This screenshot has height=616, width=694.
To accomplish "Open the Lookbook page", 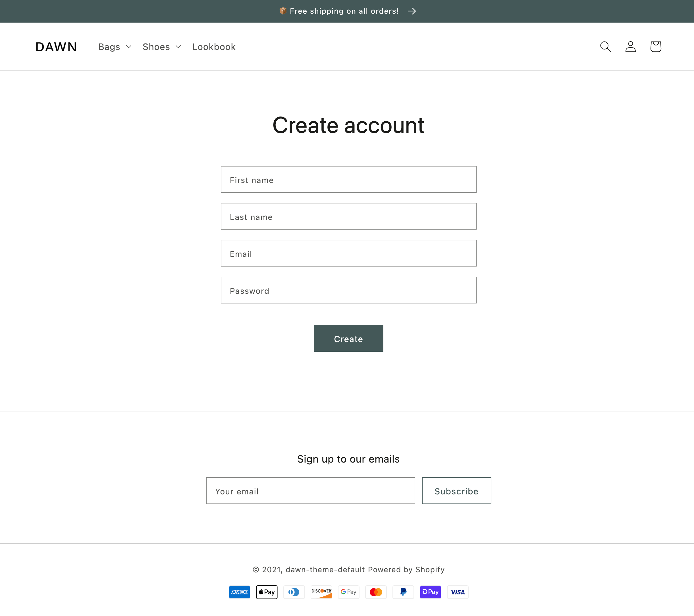I will (214, 46).
